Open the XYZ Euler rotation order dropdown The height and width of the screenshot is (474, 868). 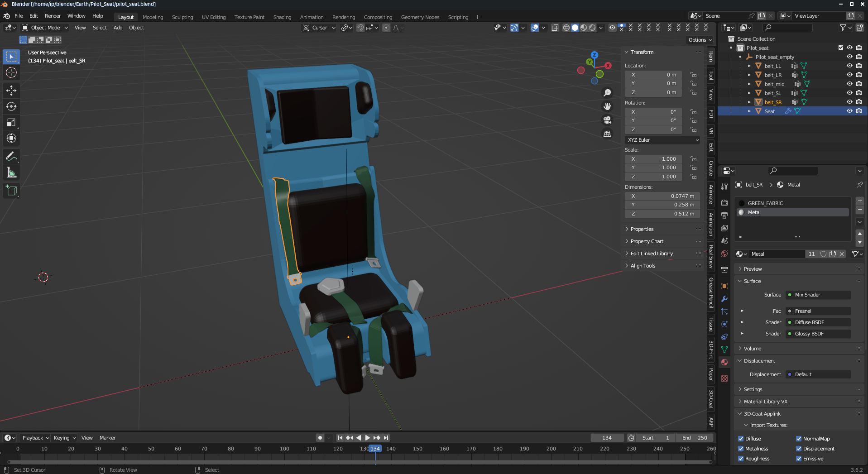pyautogui.click(x=662, y=140)
